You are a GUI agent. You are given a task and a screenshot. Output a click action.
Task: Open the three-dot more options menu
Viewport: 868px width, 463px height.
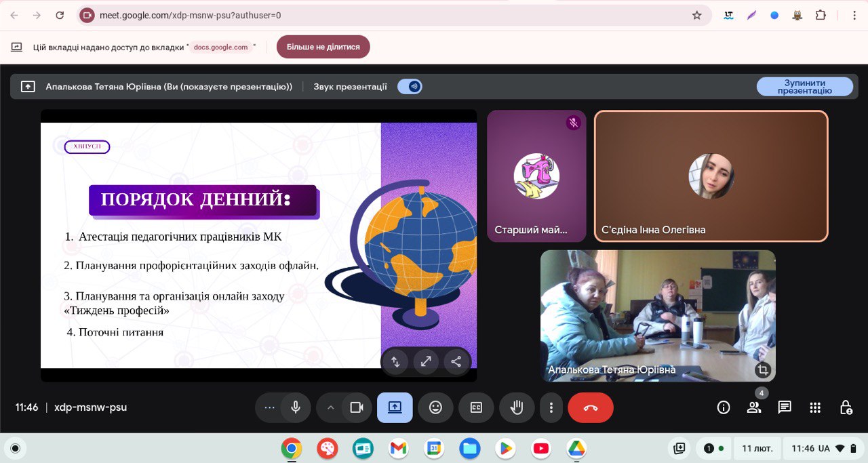pos(551,407)
